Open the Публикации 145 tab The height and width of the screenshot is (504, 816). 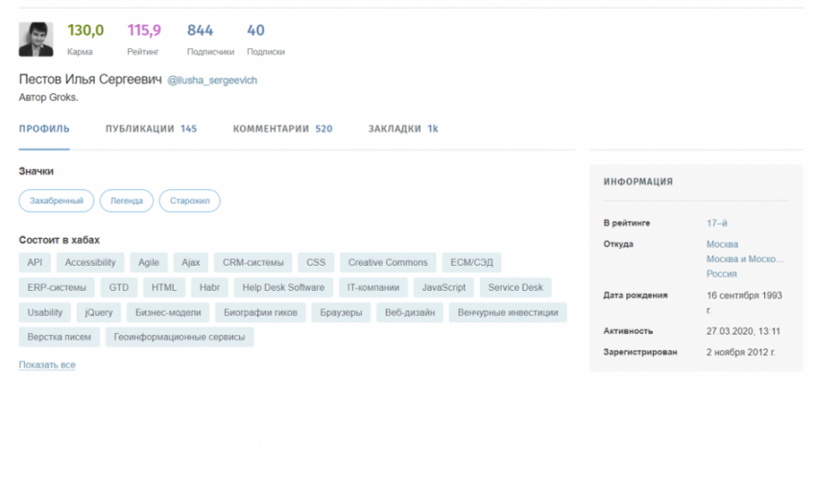151,129
